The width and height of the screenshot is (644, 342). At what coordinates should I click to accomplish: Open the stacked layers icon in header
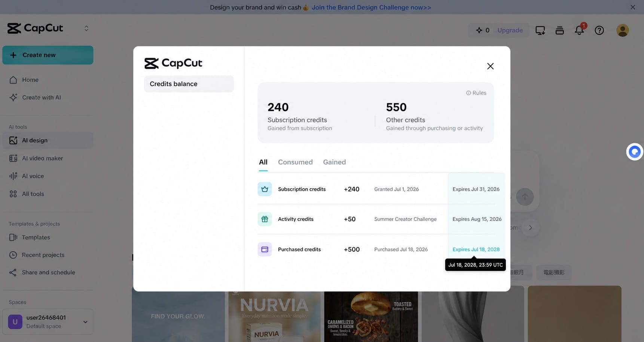tap(559, 30)
